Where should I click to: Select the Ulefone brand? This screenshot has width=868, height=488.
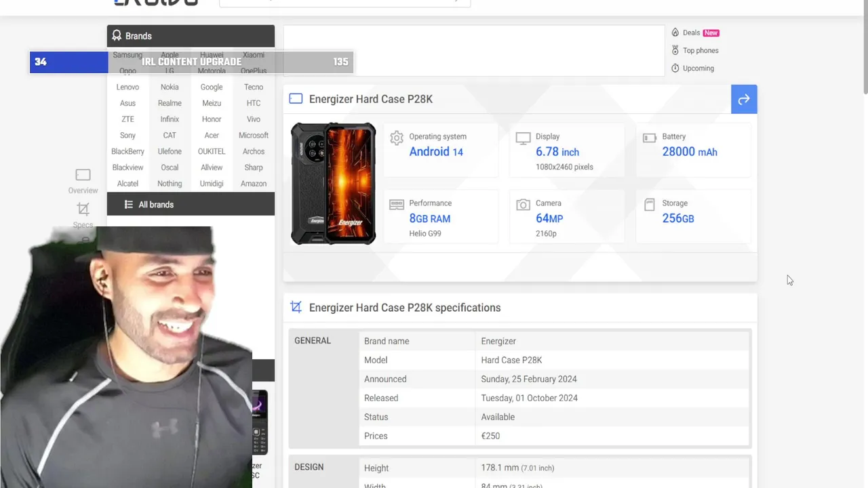point(170,152)
